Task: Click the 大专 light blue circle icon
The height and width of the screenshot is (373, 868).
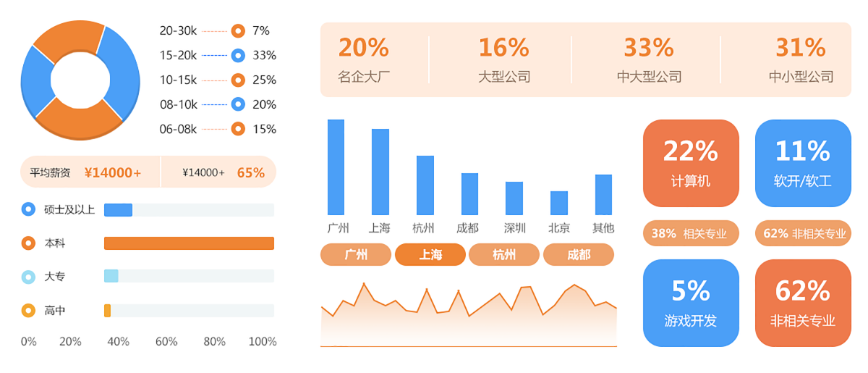Action: [29, 277]
